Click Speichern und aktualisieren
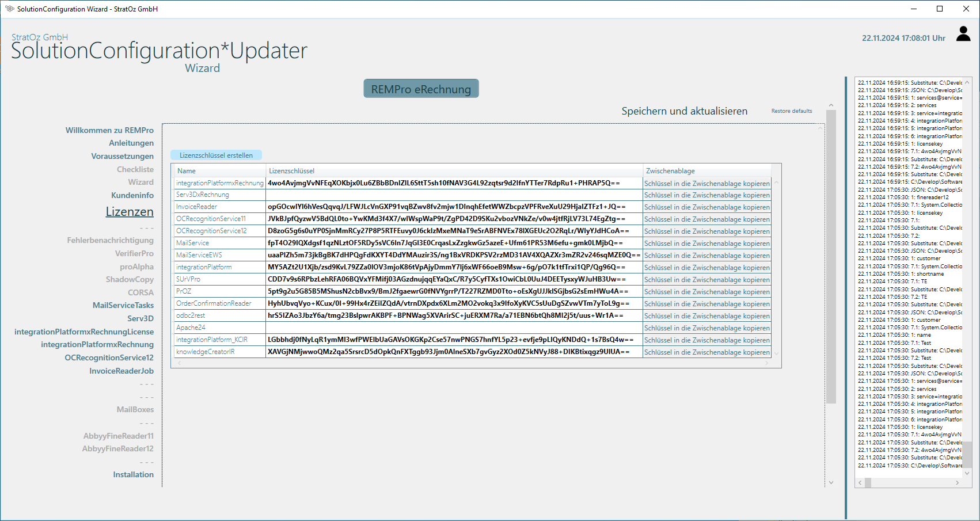This screenshot has width=980, height=521. point(684,111)
